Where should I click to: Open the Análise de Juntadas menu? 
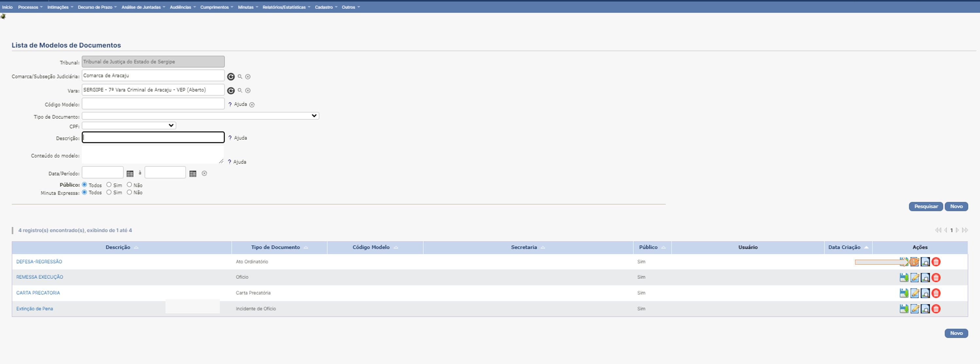point(143,7)
